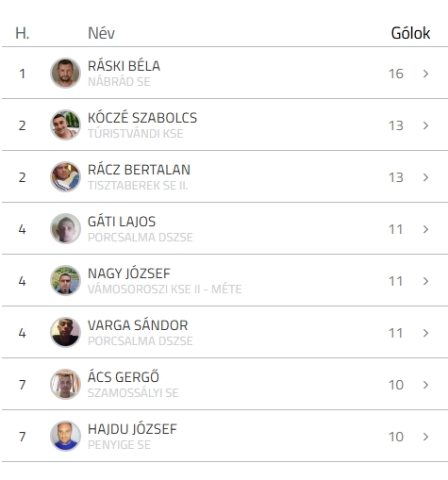The height and width of the screenshot is (480, 448).
Task: Select the PORCSALMA DSZSE team under Gáti Lajos
Action: pos(141,238)
